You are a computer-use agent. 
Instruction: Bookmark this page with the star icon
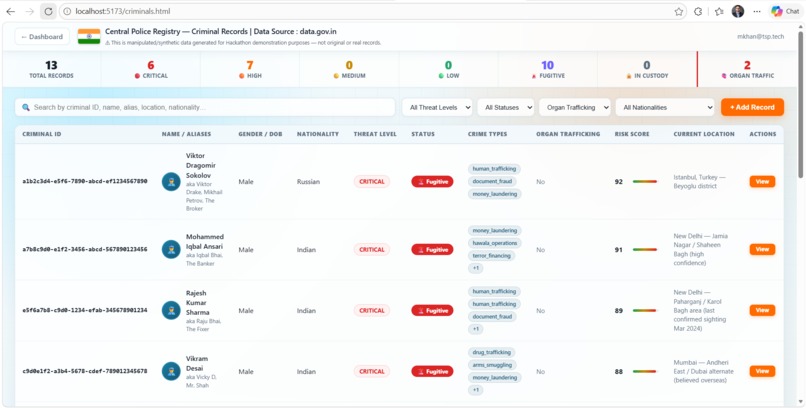679,11
